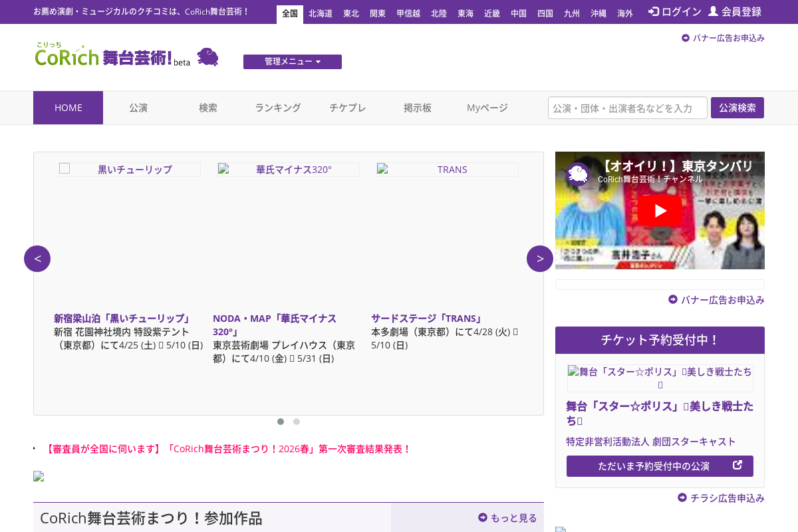Select the second carousel page dot
Screen dimensions: 798x532
[297, 422]
